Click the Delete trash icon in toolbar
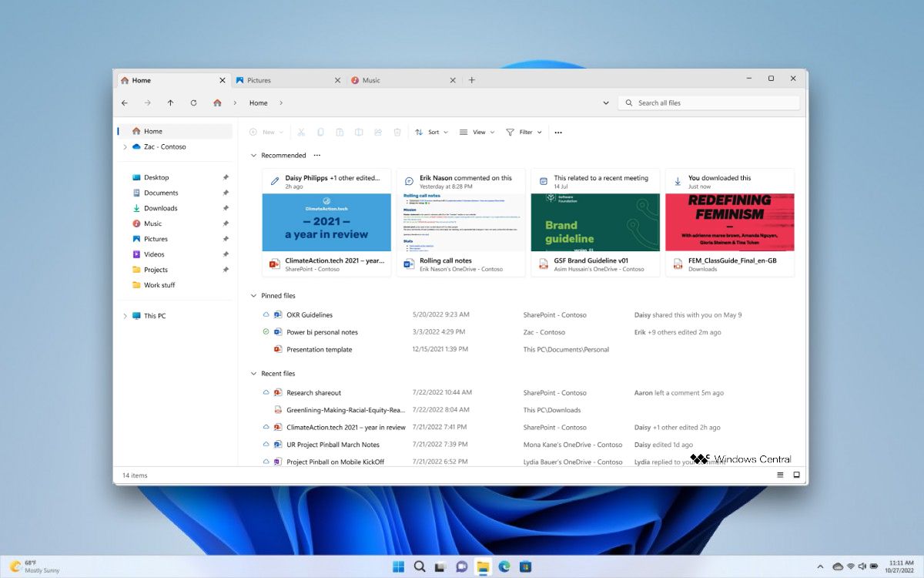 point(397,133)
